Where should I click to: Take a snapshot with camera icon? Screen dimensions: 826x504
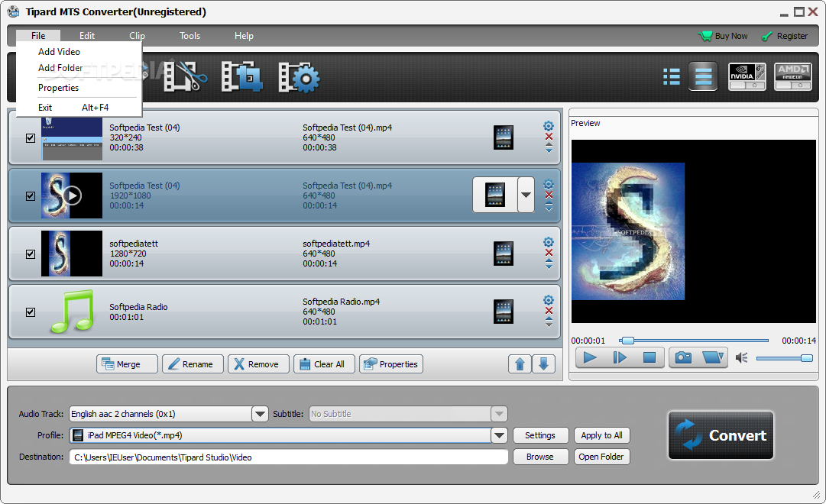coord(683,357)
